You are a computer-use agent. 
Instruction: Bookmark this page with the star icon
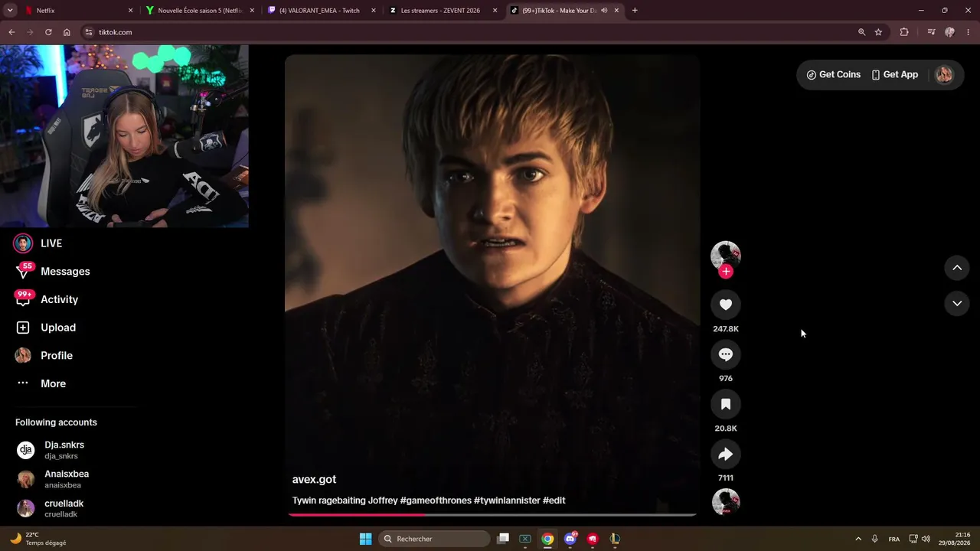click(878, 32)
